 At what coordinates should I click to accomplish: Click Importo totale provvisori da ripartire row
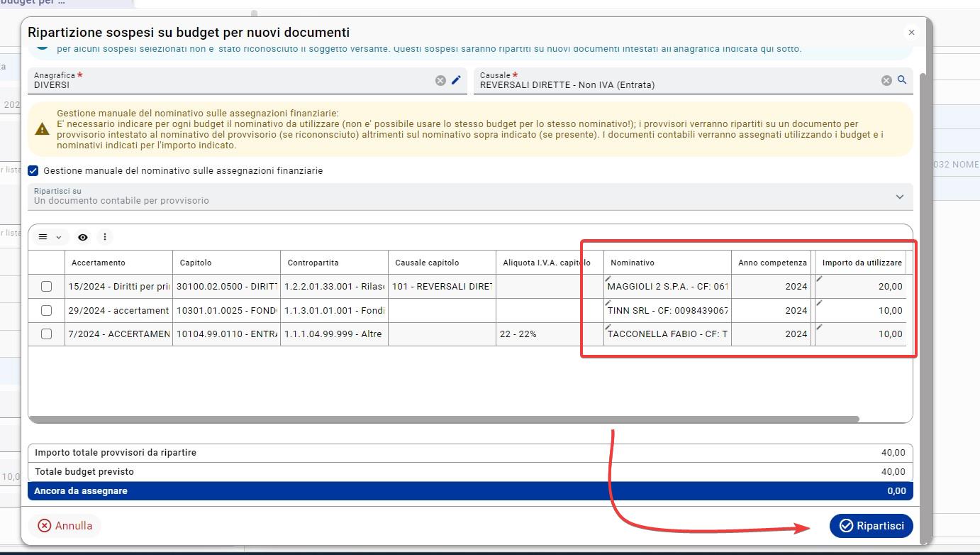470,453
